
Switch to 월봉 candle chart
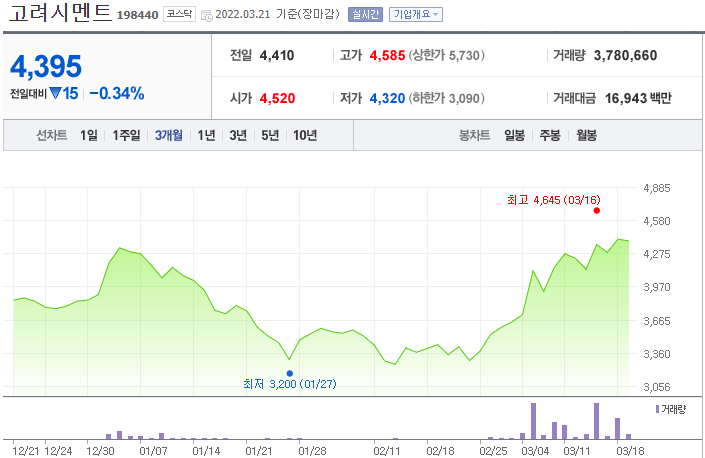point(587,135)
